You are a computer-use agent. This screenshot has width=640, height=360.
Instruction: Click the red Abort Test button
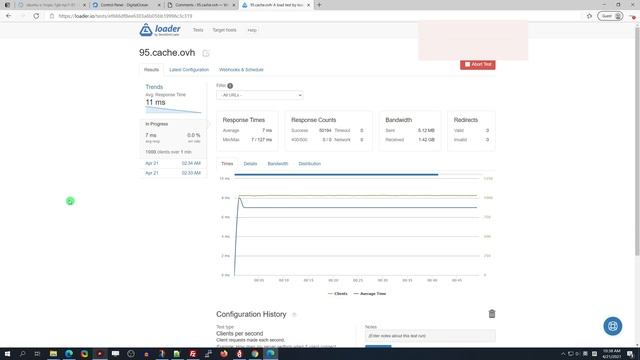pos(478,64)
